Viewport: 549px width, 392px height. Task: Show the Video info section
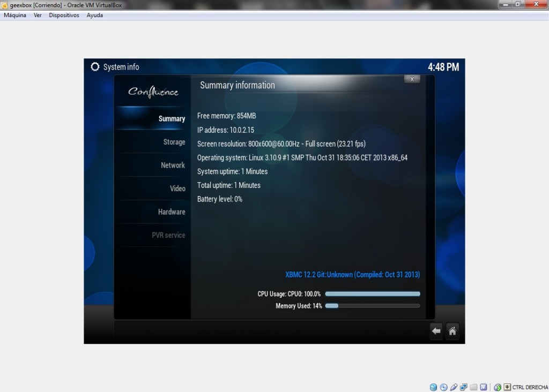177,189
